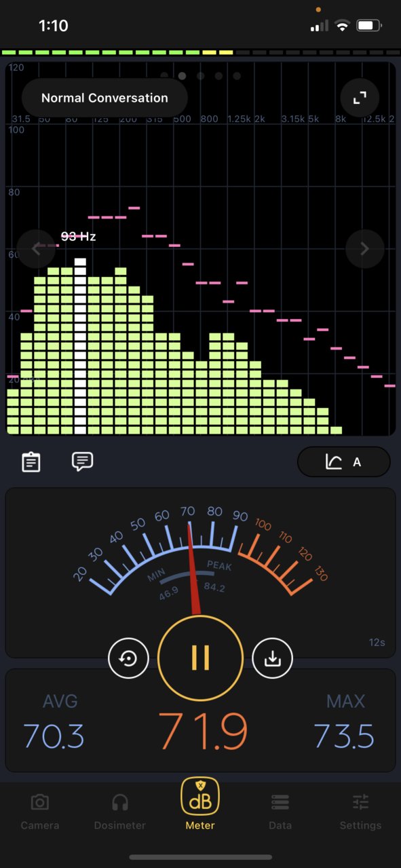Expand the spectrum graph to fullscreen
The width and height of the screenshot is (401, 868).
[x=359, y=98]
